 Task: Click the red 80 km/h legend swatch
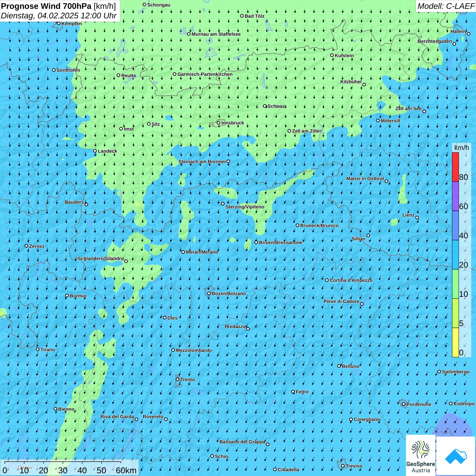[455, 167]
